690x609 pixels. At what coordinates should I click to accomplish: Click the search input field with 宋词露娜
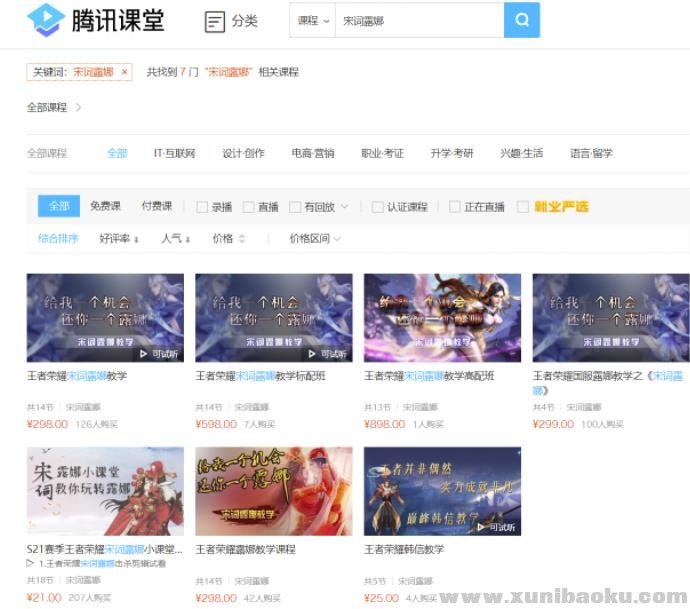tap(415, 20)
